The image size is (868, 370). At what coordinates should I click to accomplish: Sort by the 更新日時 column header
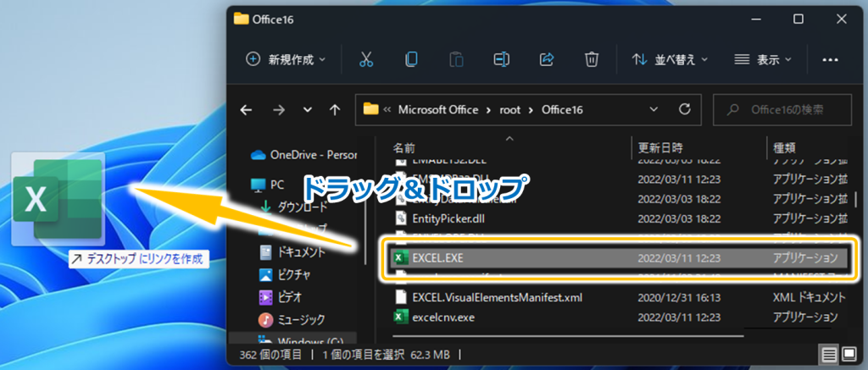click(x=661, y=147)
